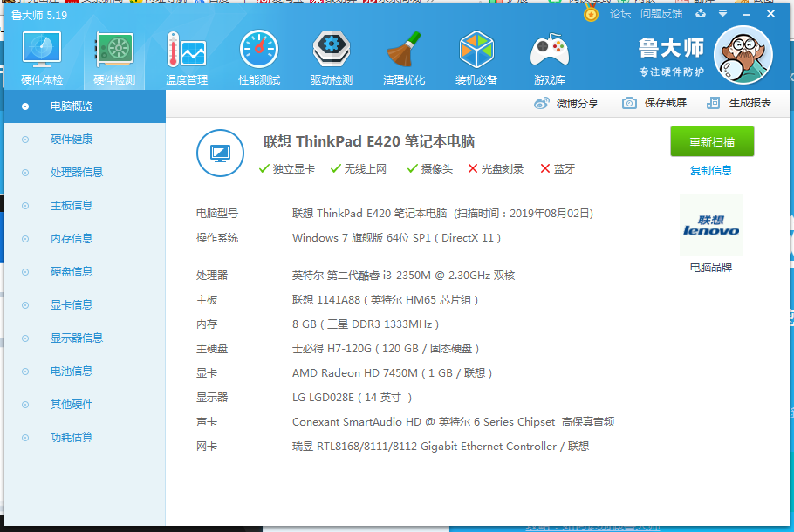Open 装机必备 essential software cube icon

476,58
